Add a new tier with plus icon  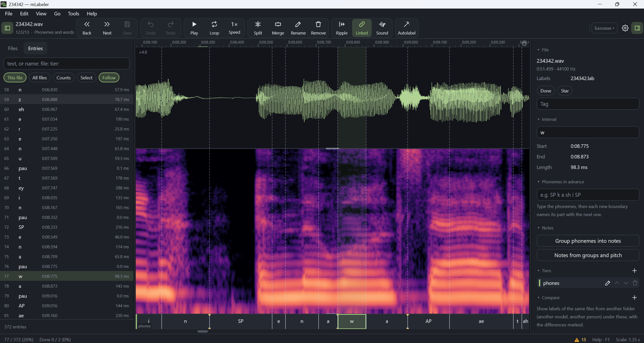pos(634,271)
